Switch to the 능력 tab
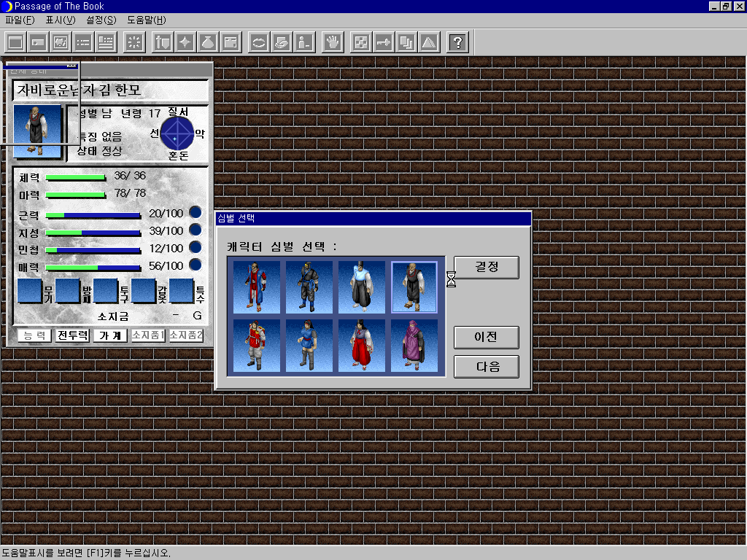 click(34, 335)
